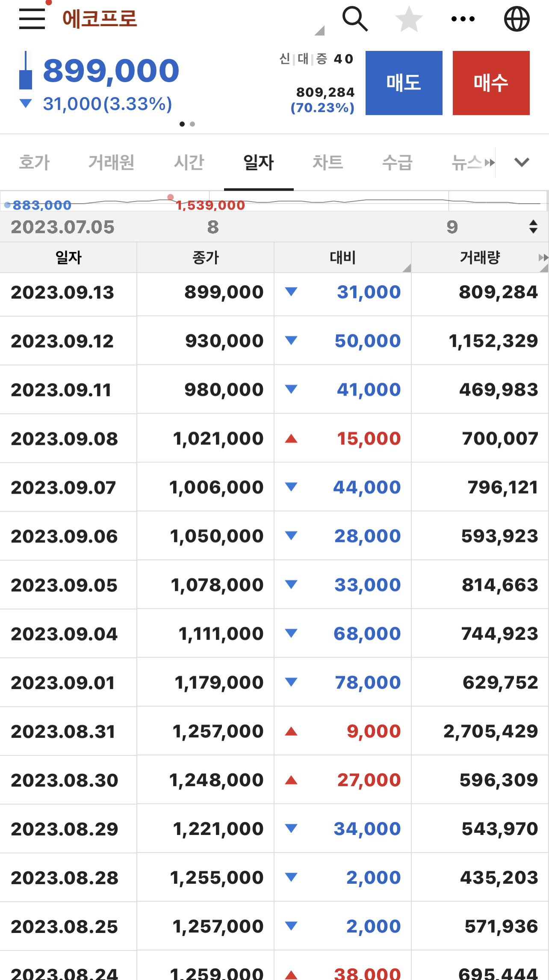The height and width of the screenshot is (980, 549).
Task: Select row 2023.08.31
Action: point(274,731)
